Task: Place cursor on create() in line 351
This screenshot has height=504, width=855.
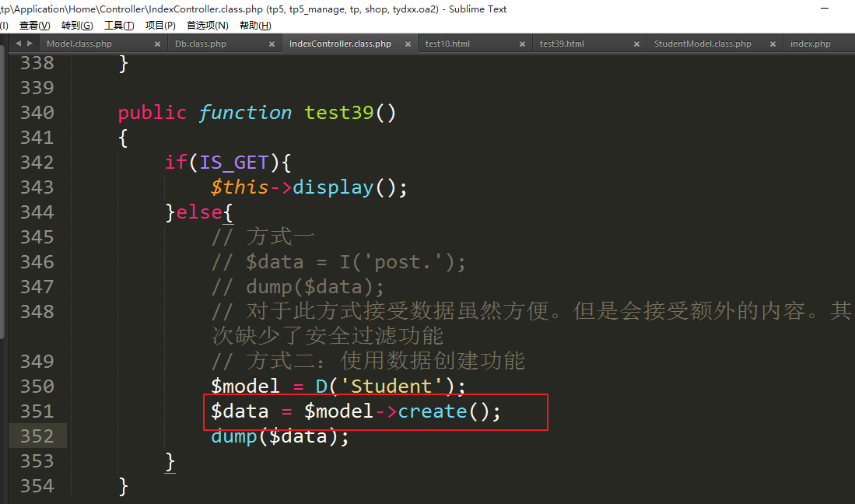Action: coord(432,411)
